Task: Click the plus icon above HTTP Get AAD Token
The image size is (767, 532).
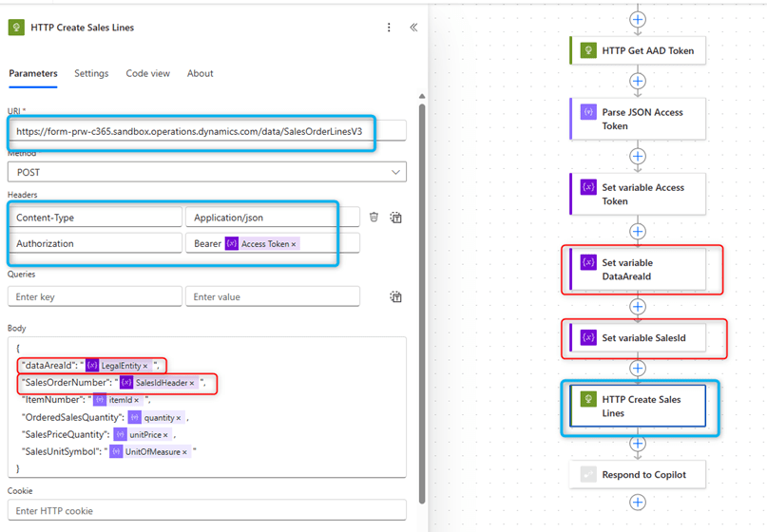Action: click(638, 19)
